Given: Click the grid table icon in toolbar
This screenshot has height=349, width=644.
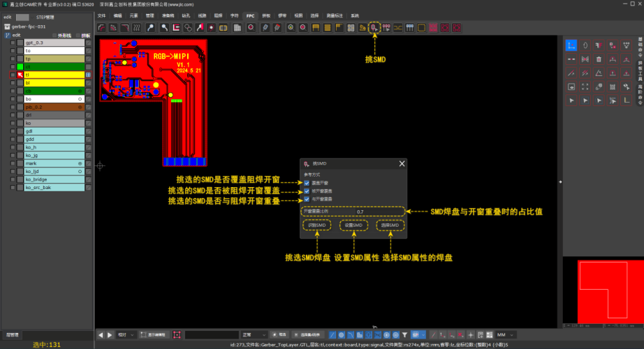Looking at the screenshot, I should tap(237, 28).
